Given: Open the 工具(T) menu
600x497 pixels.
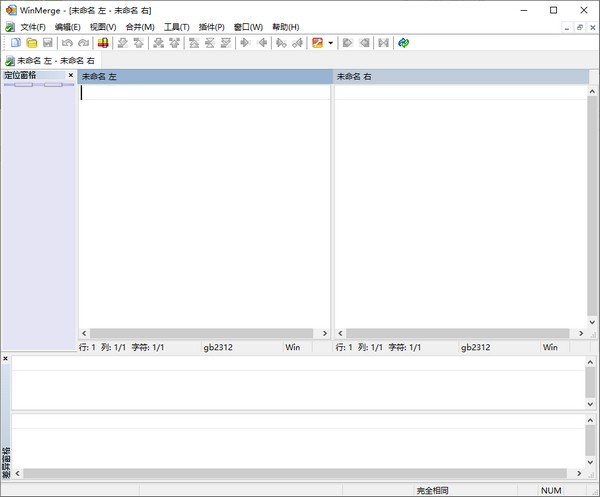Looking at the screenshot, I should click(177, 26).
